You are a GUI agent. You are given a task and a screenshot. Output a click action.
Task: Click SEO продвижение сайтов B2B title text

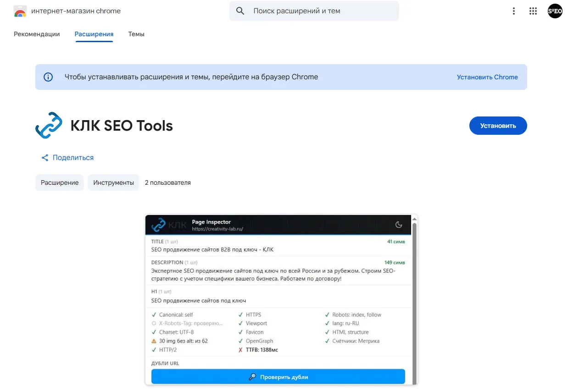coord(212,250)
